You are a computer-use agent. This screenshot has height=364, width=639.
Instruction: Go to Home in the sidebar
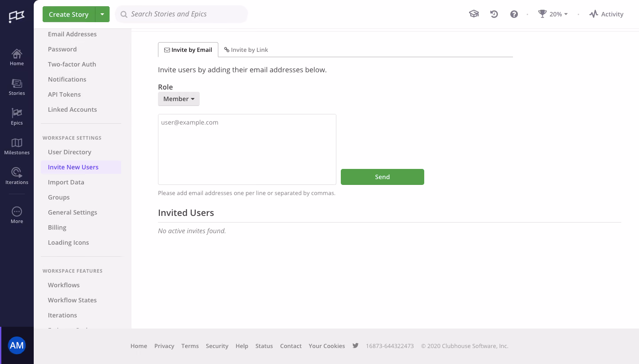coord(17,58)
